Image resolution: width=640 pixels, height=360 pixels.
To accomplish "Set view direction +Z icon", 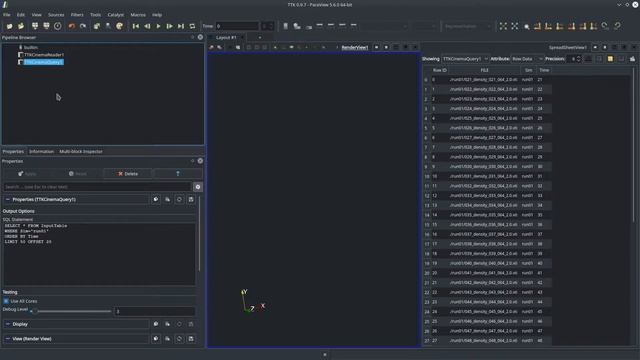I will coord(583,26).
